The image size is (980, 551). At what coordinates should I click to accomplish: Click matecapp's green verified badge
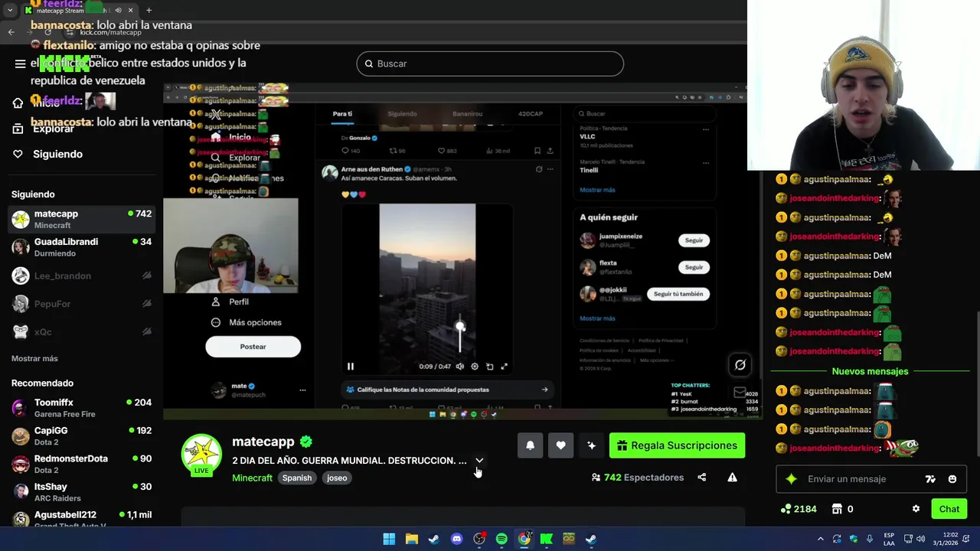(x=306, y=442)
